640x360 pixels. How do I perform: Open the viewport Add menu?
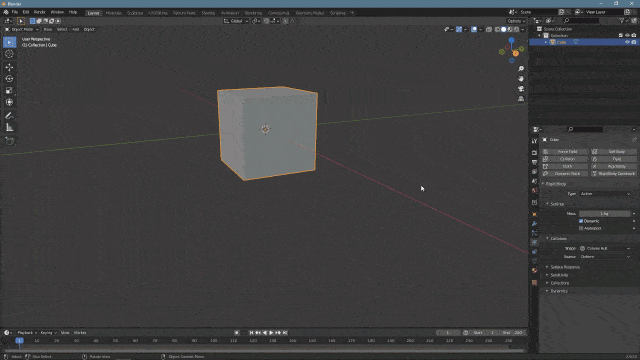point(76,29)
